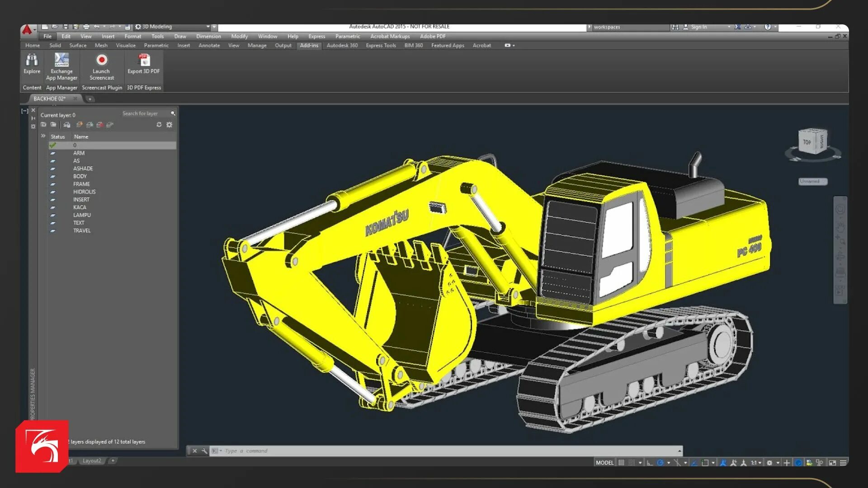Select the HIDROLIS layer row
Screen dimensions: 868x488
85,192
